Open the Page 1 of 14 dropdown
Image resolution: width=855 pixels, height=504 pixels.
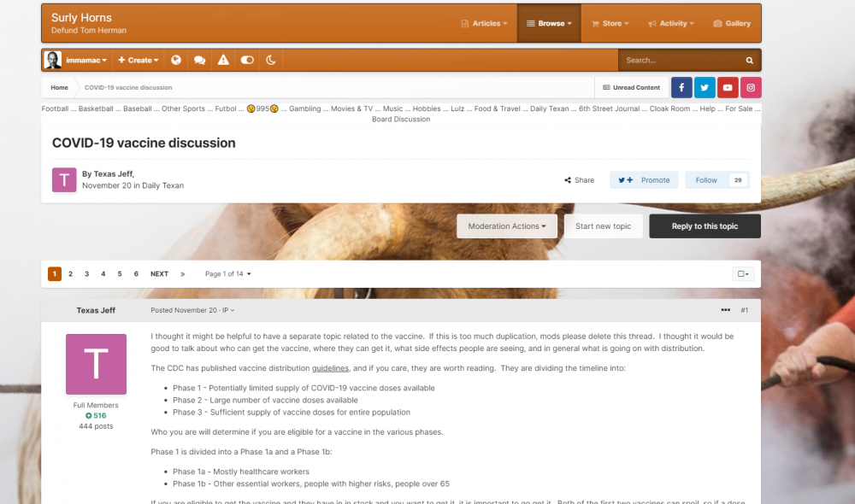[228, 274]
